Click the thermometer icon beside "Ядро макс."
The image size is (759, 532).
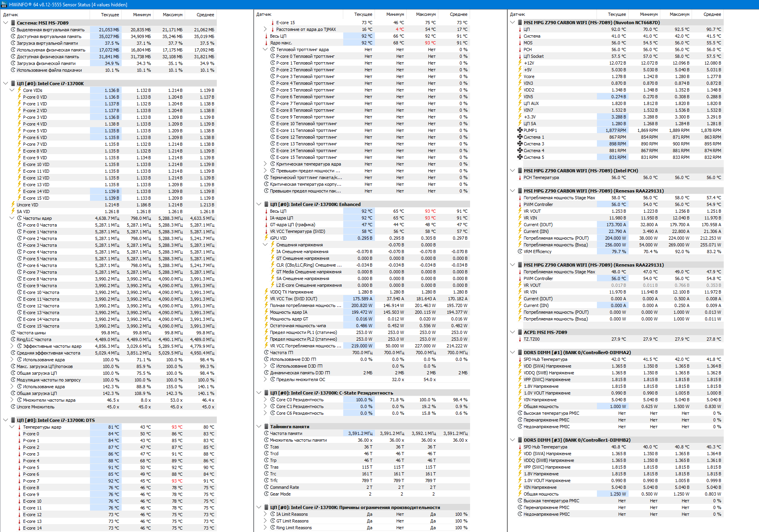click(x=266, y=43)
